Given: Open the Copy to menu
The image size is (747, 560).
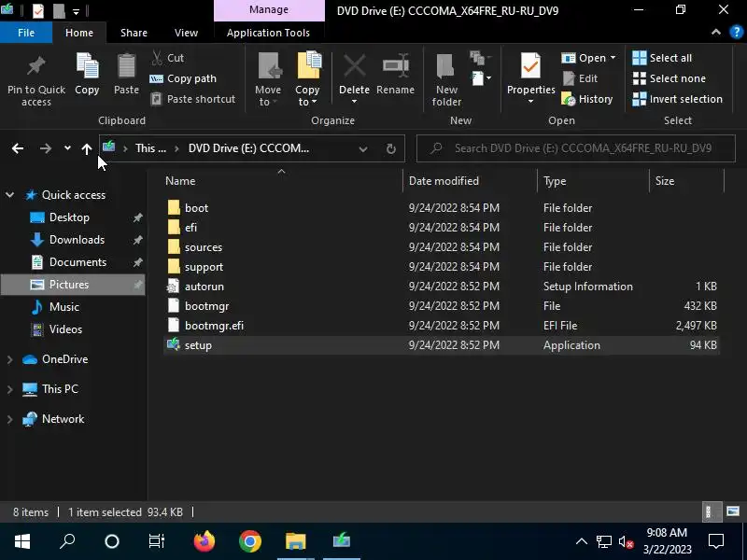Looking at the screenshot, I should point(307,80).
